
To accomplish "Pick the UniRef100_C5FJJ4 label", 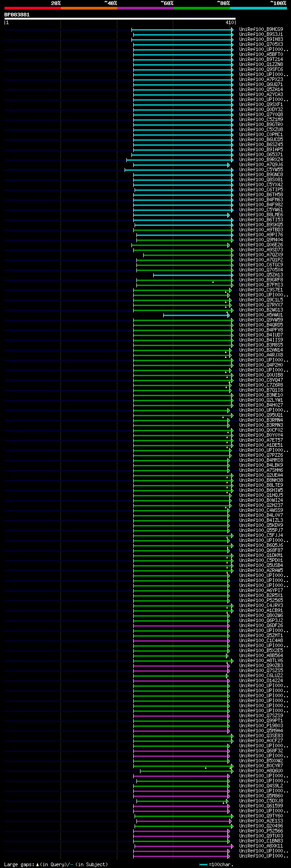I will tap(261, 536).
